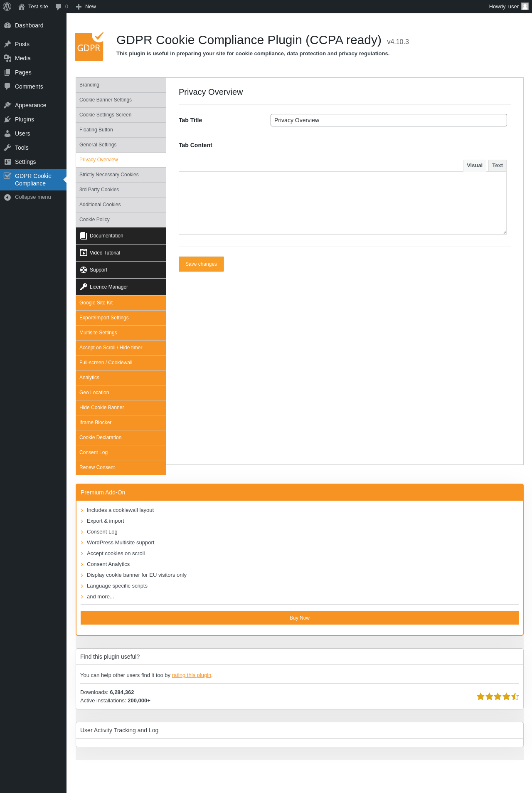Click the star rating icons

(x=498, y=697)
